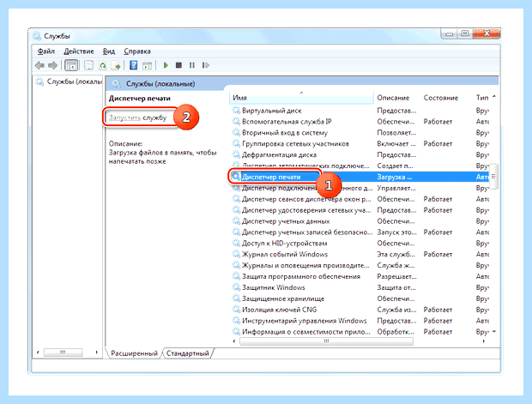Click the Pause service toolbar button
Screen dimensions: 532x404
[x=192, y=65]
